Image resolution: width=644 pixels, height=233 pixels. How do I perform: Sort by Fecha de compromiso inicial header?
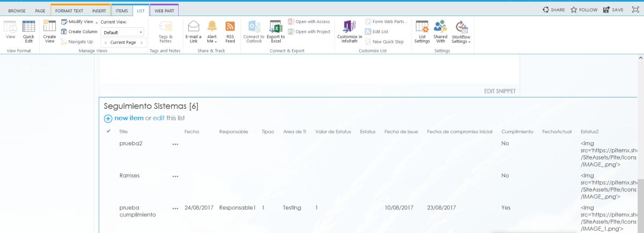tap(459, 131)
